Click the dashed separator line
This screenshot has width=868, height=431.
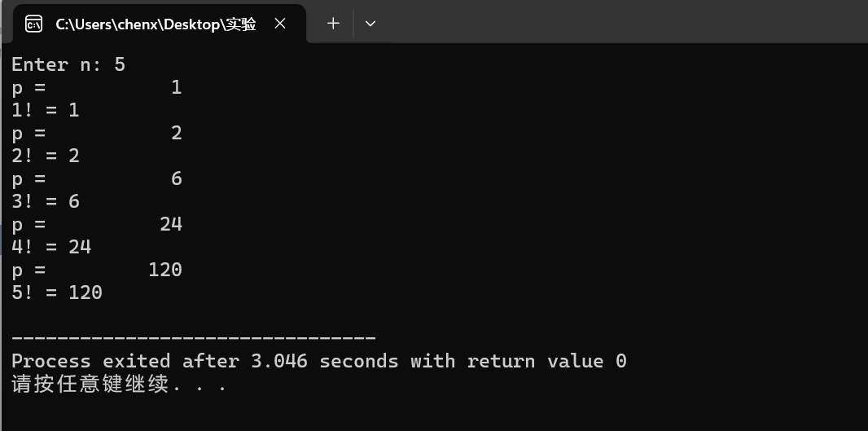tap(194, 337)
